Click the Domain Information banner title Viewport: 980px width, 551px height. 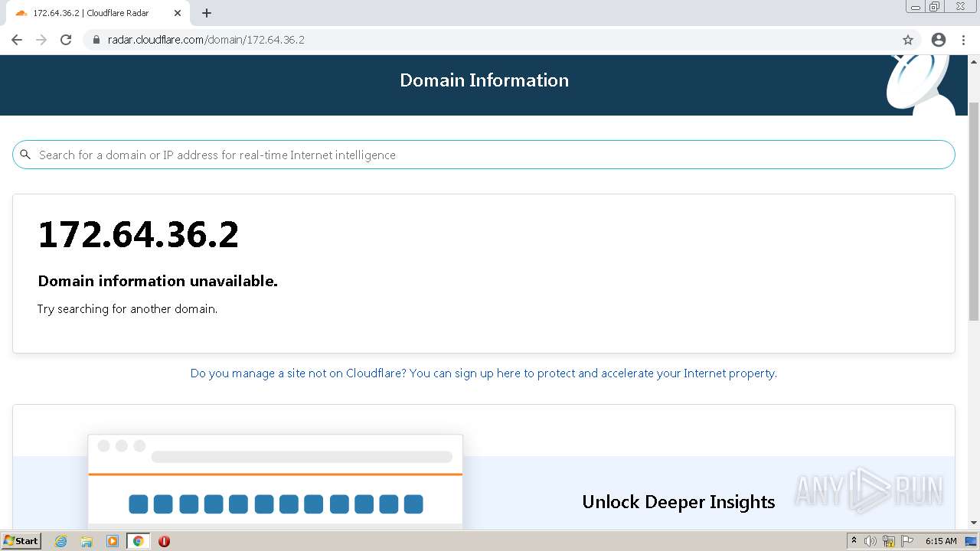point(484,80)
